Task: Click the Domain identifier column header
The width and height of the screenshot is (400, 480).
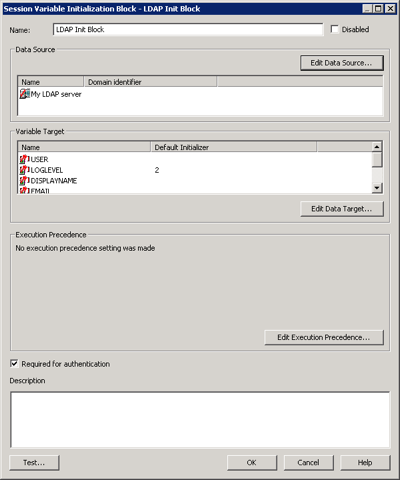Action: click(x=150, y=82)
